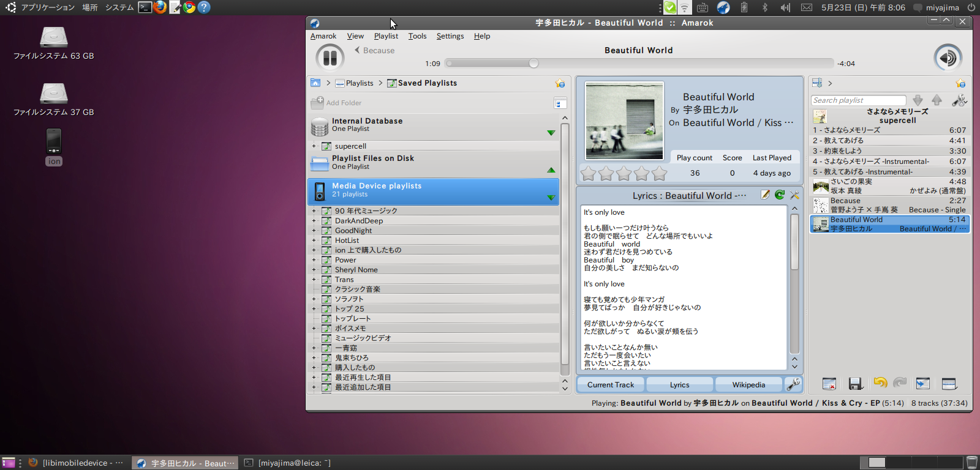Click the volume speaker icon in Amarok
This screenshot has height=470, width=980.
948,58
